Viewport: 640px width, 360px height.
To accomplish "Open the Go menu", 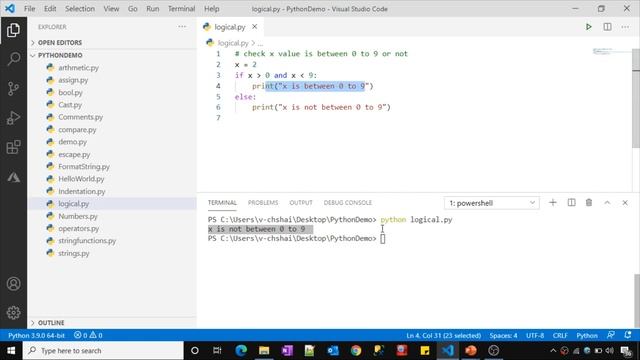I will point(133,9).
